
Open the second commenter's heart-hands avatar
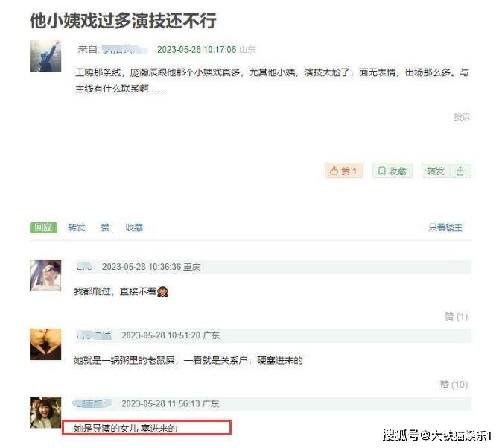45,344
